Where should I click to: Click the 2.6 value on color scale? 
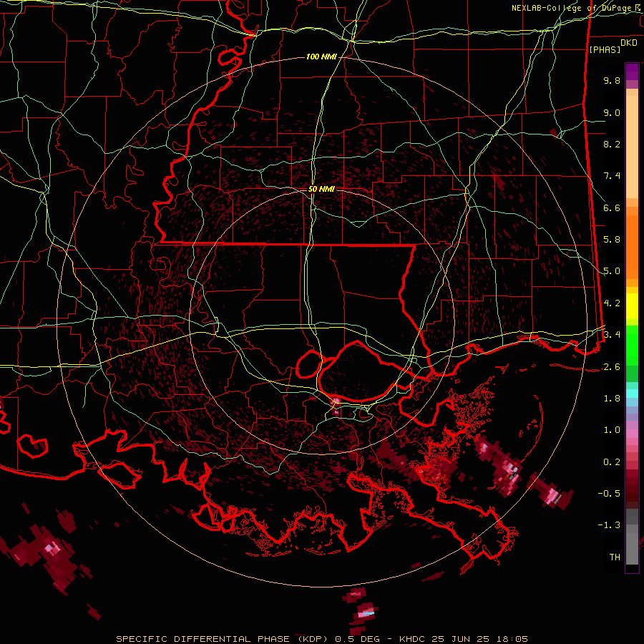click(612, 367)
